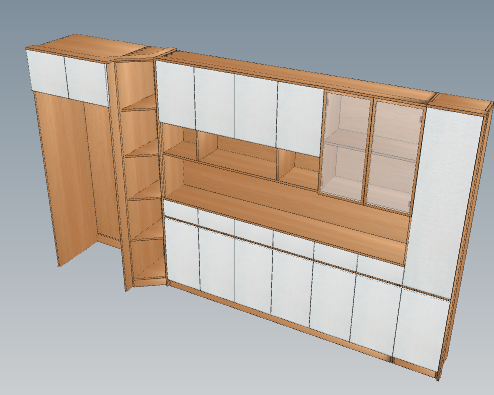Click the top shelf of corner shelf unit
The image size is (494, 395).
pos(140,104)
